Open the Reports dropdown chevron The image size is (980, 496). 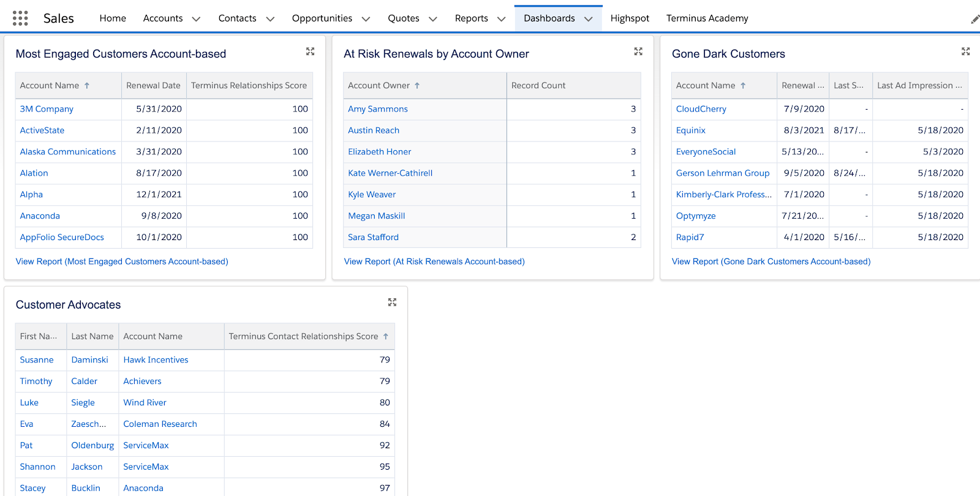coord(501,19)
